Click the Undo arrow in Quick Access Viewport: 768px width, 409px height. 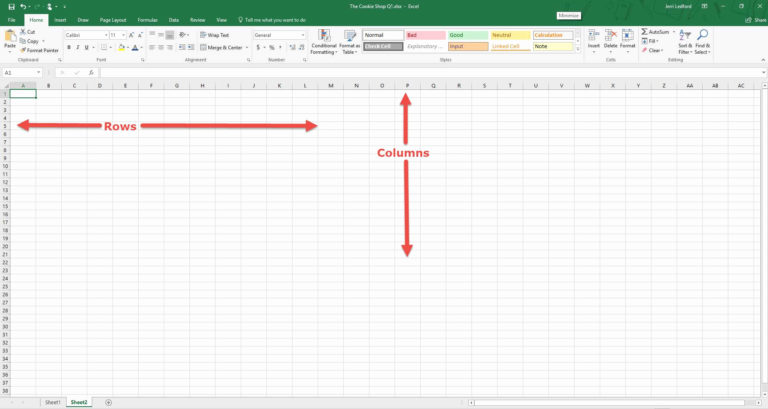pyautogui.click(x=23, y=6)
